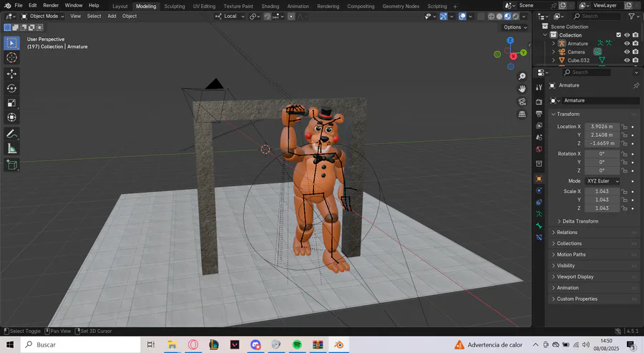Toggle the Rotation X lock
This screenshot has height=353, width=644.
pos(624,154)
